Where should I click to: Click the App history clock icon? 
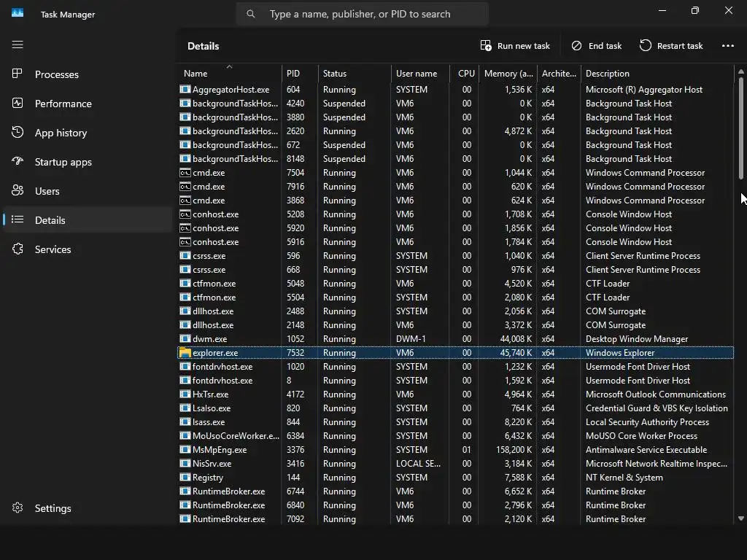(18, 133)
